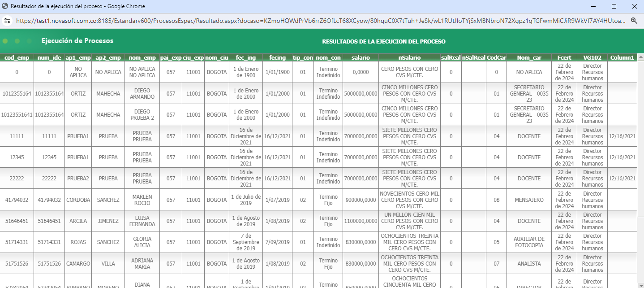Click the CodCar column header
This screenshot has height=288, width=644.
coord(496,58)
